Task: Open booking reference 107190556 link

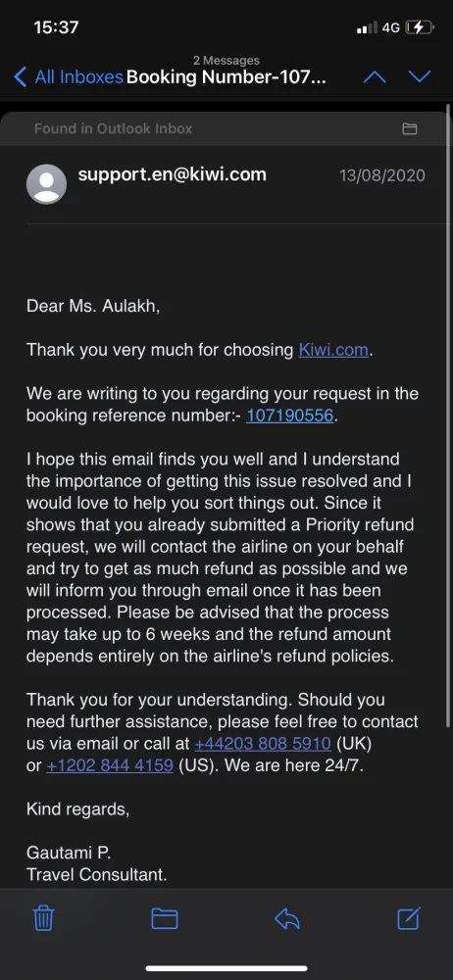Action: point(289,416)
